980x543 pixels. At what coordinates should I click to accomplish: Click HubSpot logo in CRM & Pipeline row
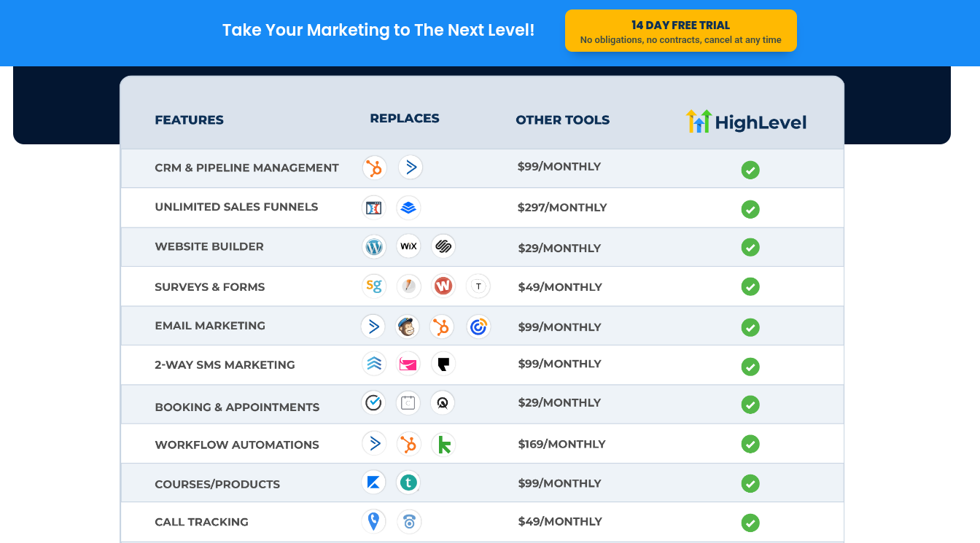[x=375, y=168]
